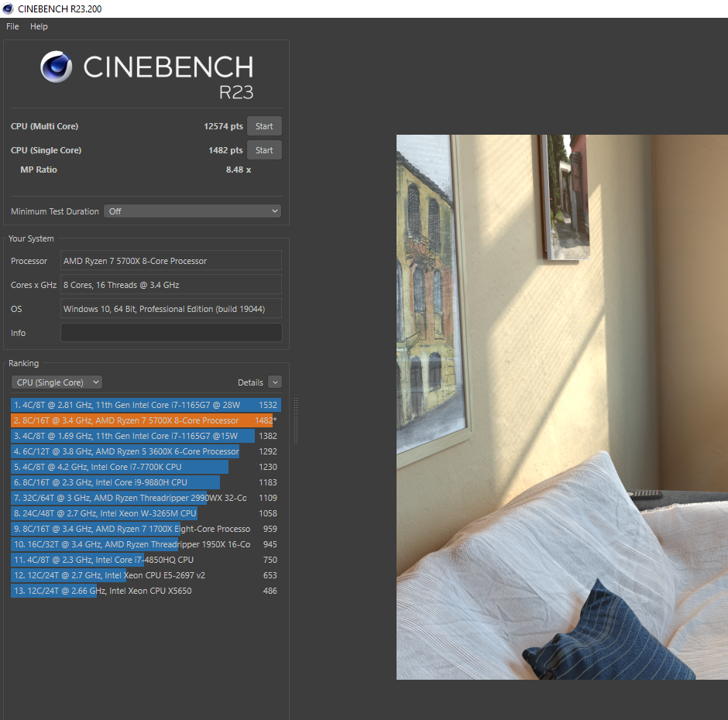Click the 1532 score in ranking list
The width and height of the screenshot is (728, 720).
(x=268, y=405)
